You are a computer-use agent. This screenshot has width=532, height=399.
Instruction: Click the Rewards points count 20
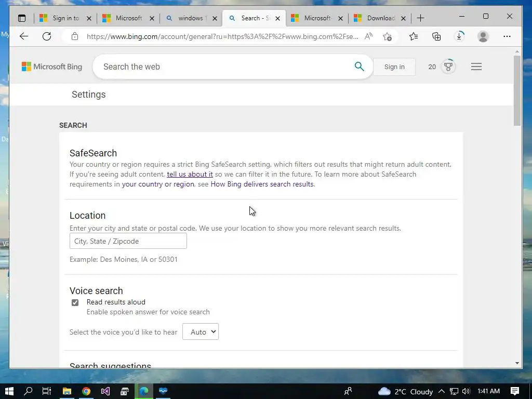click(432, 67)
